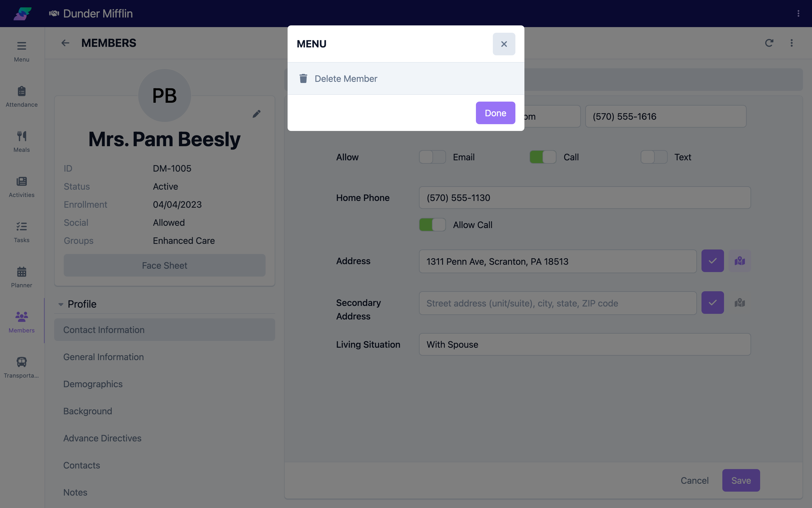
Task: Click mobile phone field (570) 555-1616
Action: pos(666,116)
